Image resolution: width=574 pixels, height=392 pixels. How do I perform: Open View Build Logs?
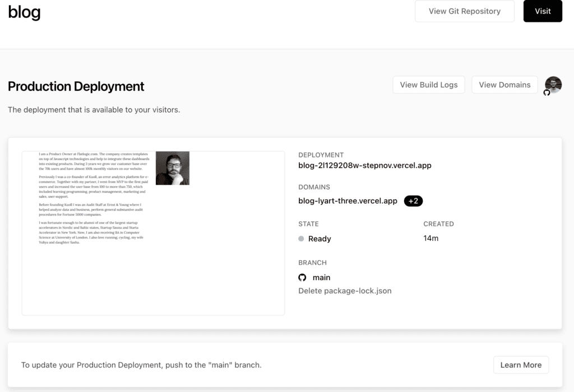pos(429,85)
